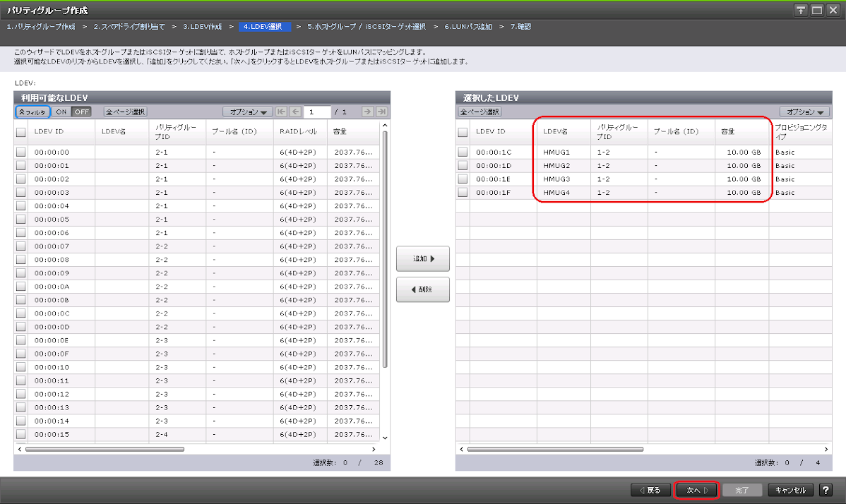Click the page number input field
The height and width of the screenshot is (504, 846).
(317, 112)
